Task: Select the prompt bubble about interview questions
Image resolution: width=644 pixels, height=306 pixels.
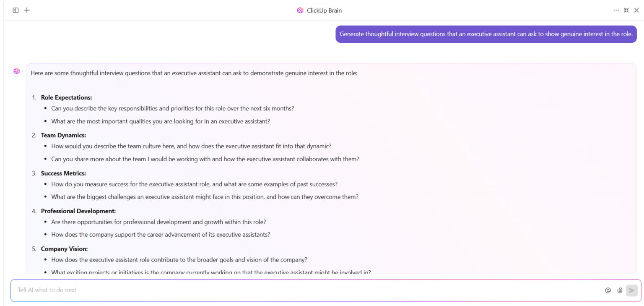Action: tap(486, 34)
